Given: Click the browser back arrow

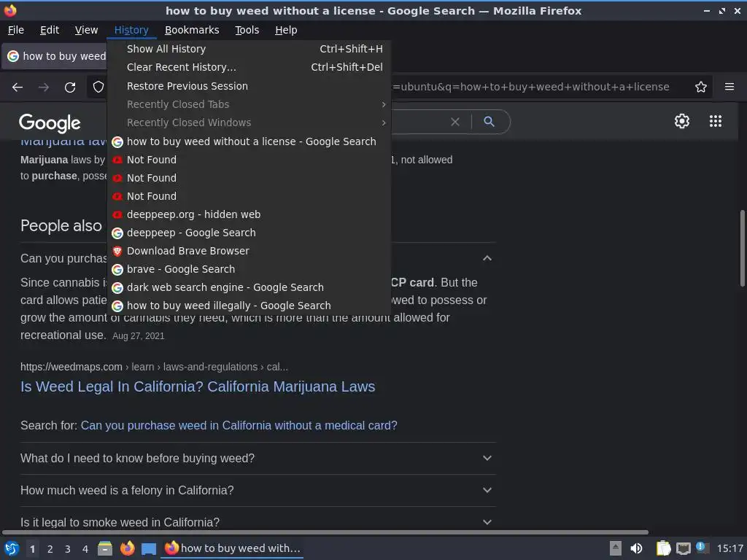Looking at the screenshot, I should [x=18, y=87].
